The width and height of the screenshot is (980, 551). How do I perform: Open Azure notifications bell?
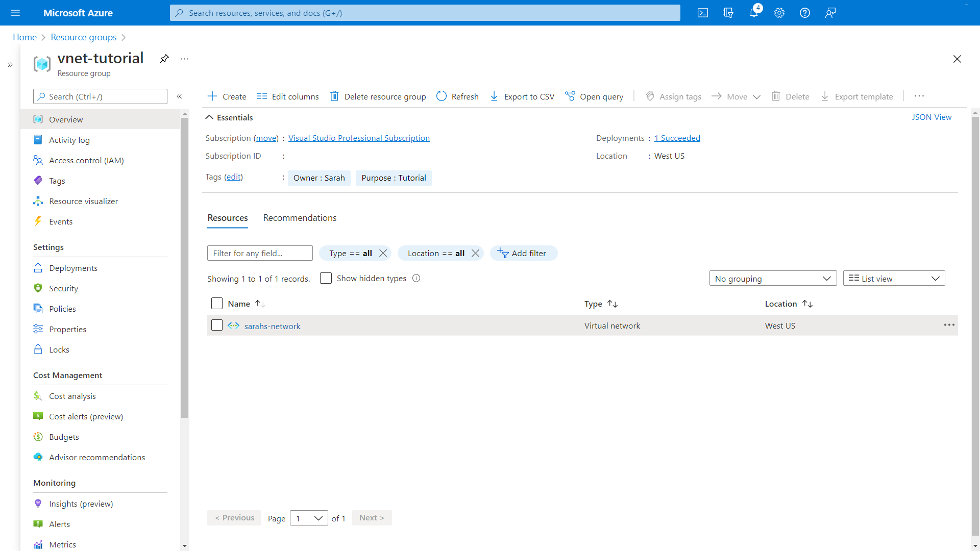(754, 13)
